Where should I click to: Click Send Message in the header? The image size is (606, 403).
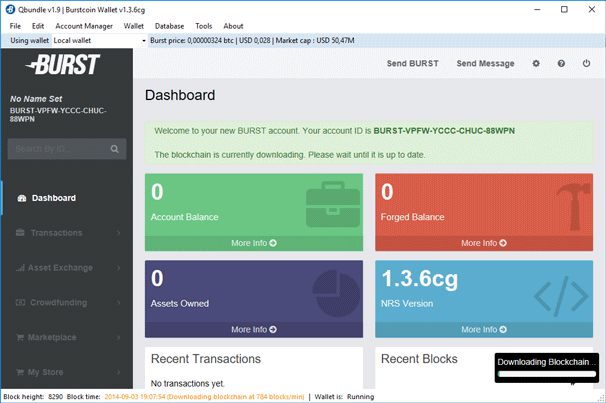pyautogui.click(x=485, y=63)
